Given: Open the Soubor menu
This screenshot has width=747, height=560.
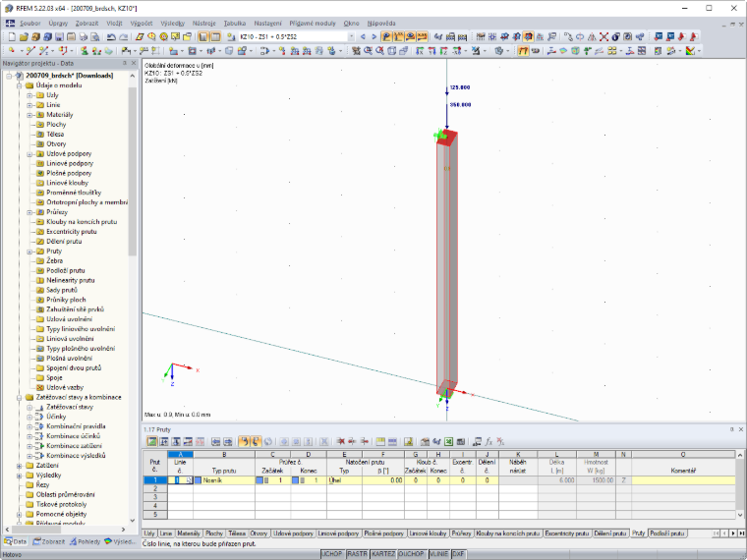Looking at the screenshot, I should (30, 23).
